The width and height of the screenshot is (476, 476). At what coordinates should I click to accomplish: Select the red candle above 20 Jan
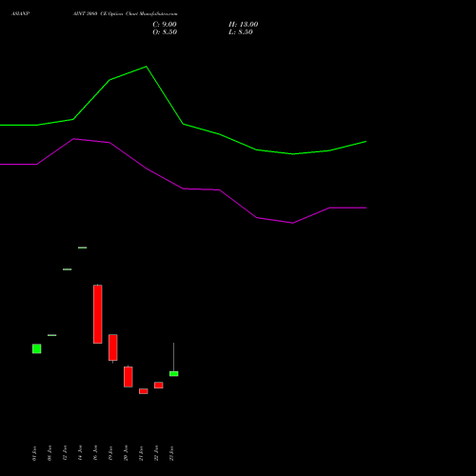click(x=129, y=377)
